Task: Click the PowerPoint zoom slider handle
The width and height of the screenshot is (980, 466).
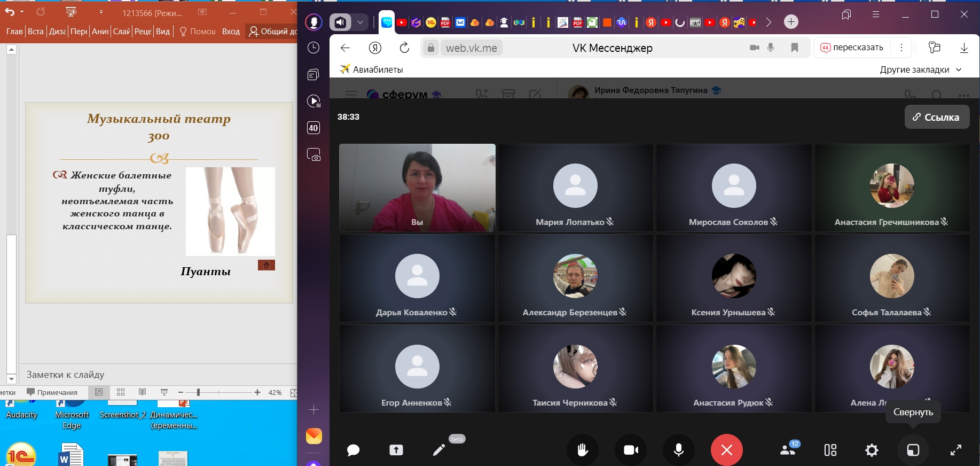Action: point(198,392)
